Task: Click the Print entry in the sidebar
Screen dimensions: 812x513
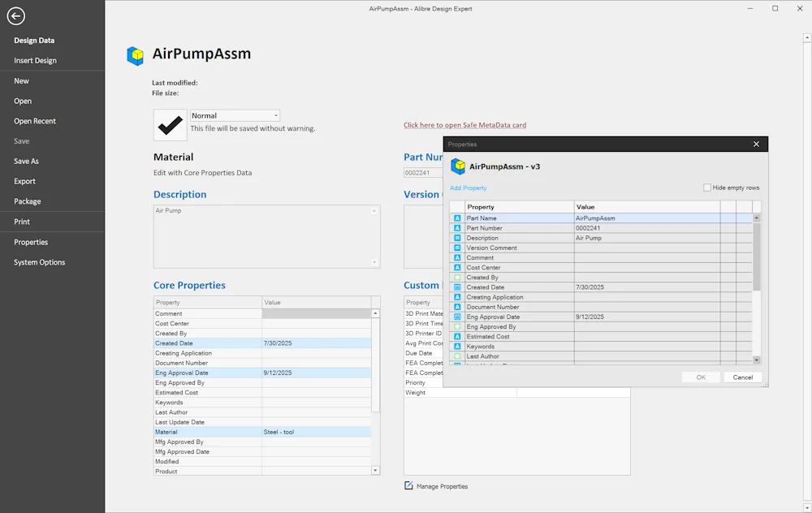Action: [x=22, y=222]
